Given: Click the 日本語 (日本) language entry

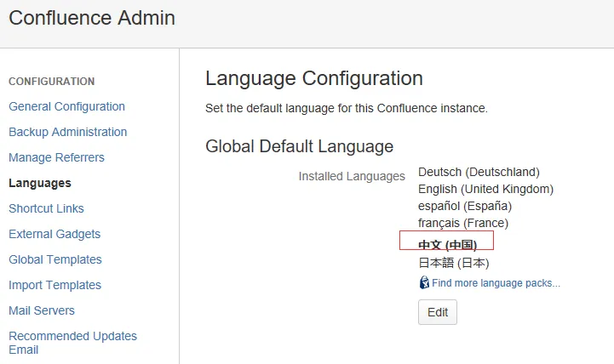Looking at the screenshot, I should [x=453, y=263].
